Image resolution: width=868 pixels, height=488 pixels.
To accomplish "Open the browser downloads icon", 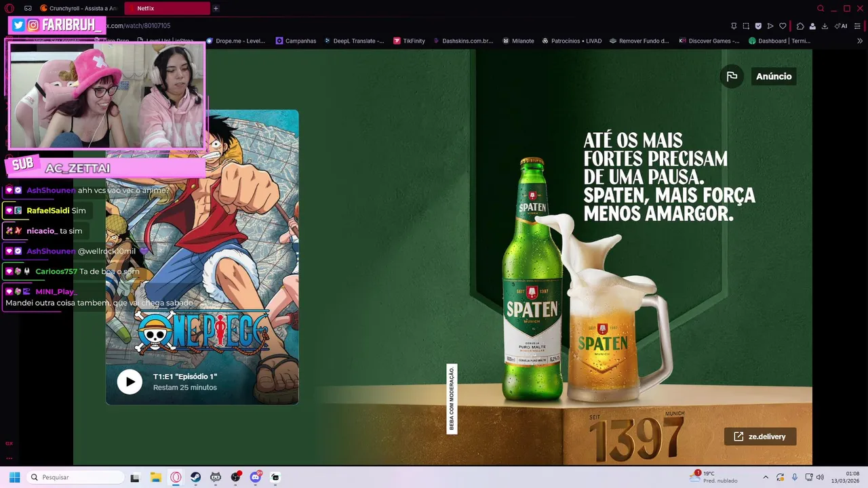I will 825,26.
